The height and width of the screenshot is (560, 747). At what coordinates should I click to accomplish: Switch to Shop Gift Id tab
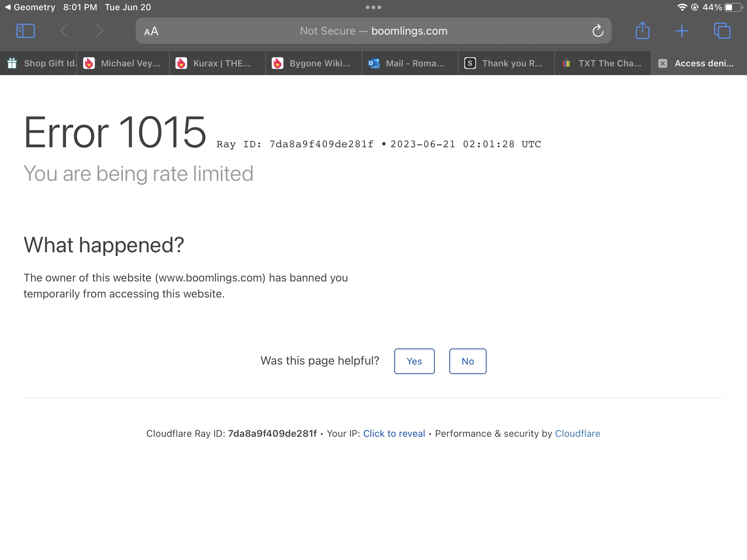[44, 63]
